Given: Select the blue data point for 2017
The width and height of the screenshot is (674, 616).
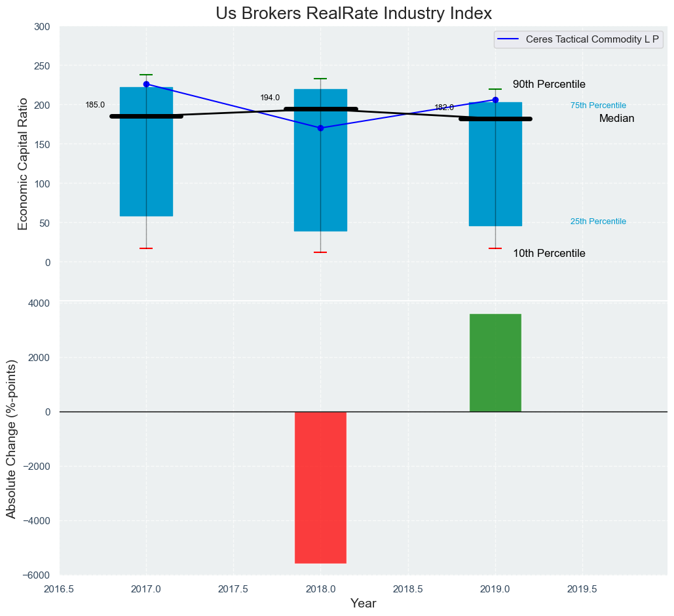Looking at the screenshot, I should pos(146,84).
